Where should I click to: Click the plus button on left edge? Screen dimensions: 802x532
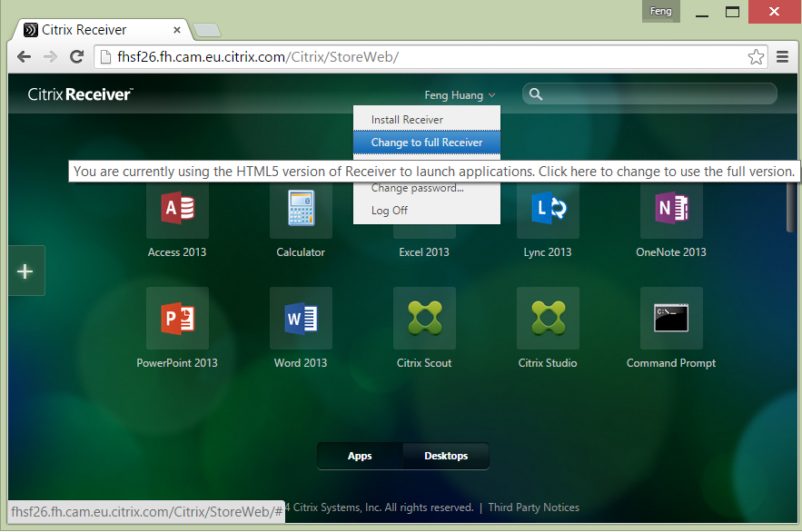click(x=25, y=271)
